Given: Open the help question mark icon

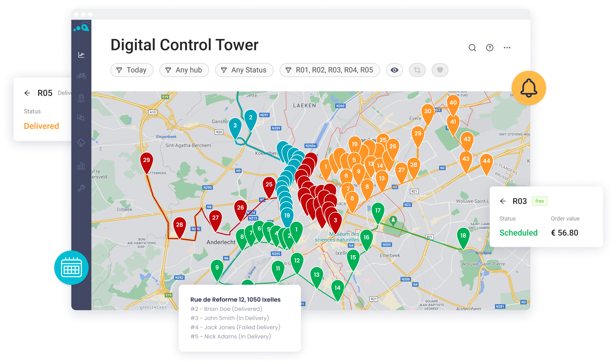Looking at the screenshot, I should (x=490, y=48).
